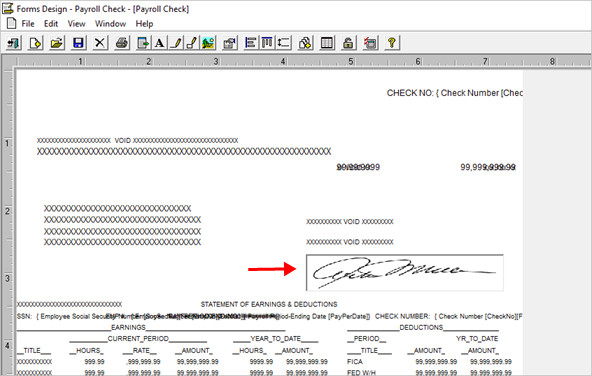Screen dimensions: 592x376
Task: Click the padlock unlock icon
Action: (348, 43)
